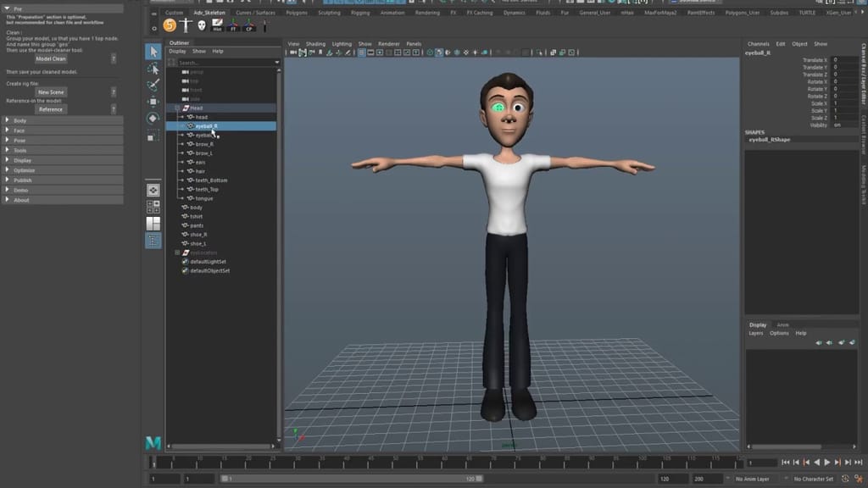The height and width of the screenshot is (488, 868).
Task: Open the skull face shelf tool
Action: (x=202, y=25)
